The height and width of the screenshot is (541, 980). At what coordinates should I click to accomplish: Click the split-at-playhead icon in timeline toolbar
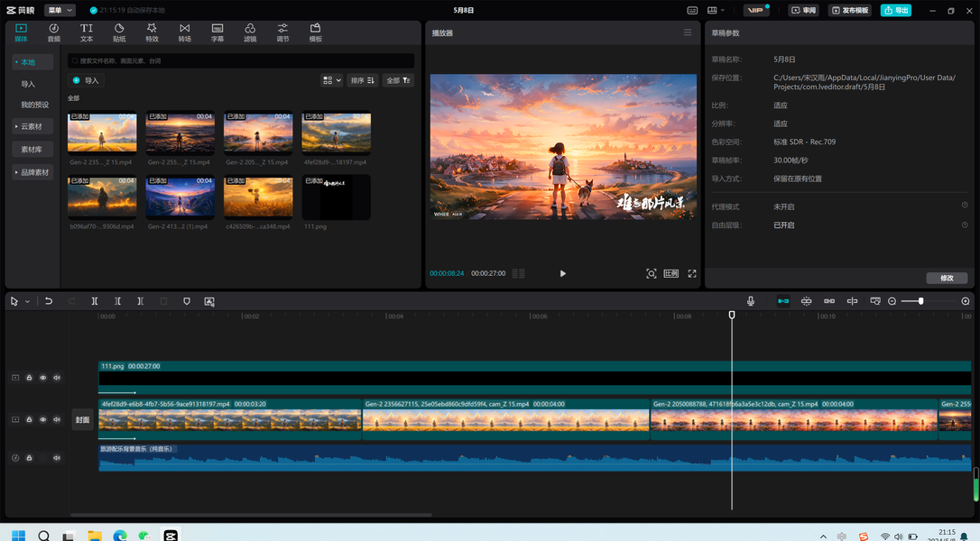(95, 301)
